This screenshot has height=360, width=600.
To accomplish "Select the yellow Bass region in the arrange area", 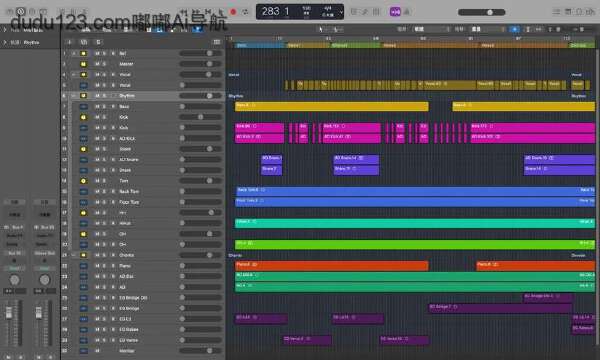I will tap(332, 106).
